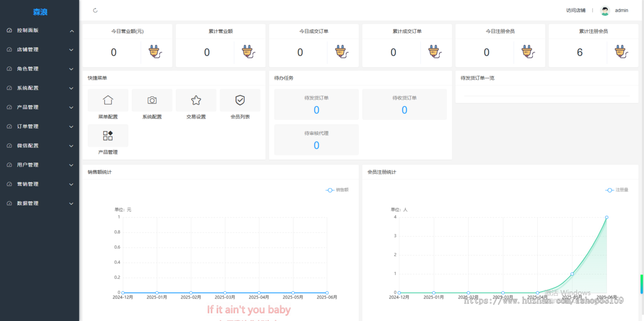
Task: Open 会员列表 shield icon shortcut
Action: pyautogui.click(x=240, y=100)
